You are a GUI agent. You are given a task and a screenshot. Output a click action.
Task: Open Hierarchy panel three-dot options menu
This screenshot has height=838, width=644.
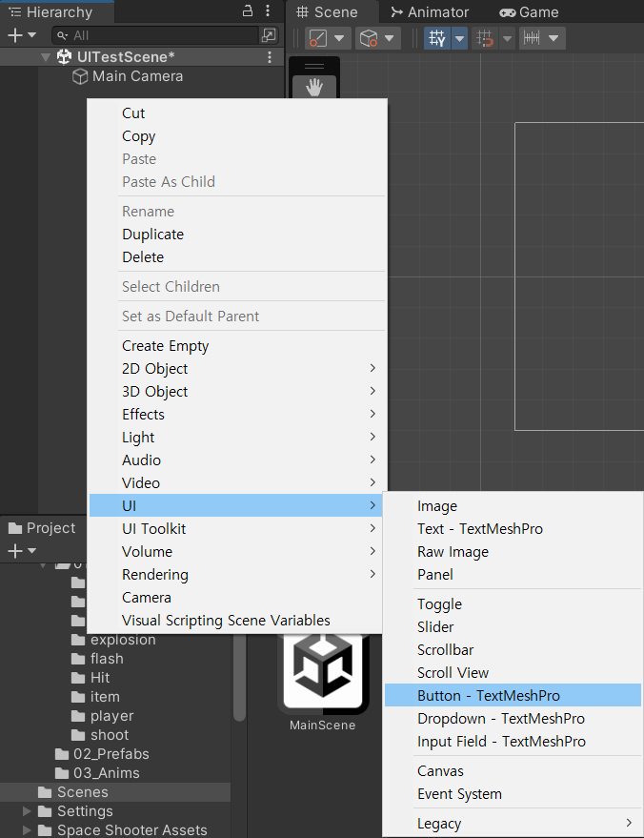point(268,10)
